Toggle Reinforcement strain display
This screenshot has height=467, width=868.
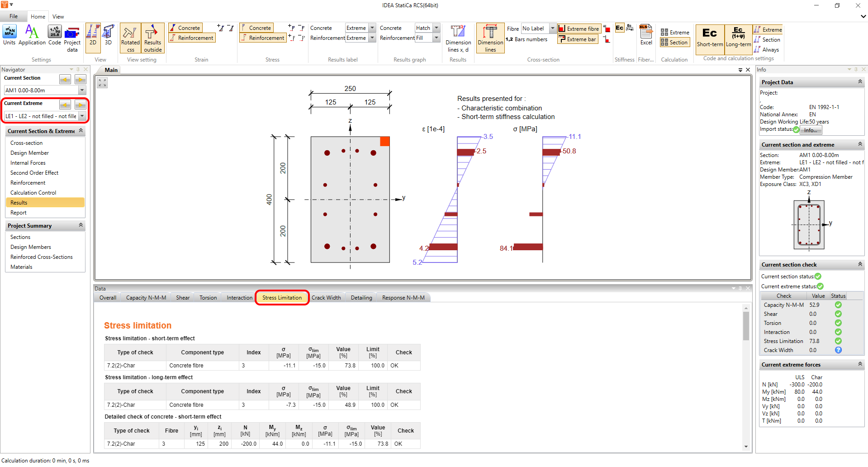pos(192,38)
